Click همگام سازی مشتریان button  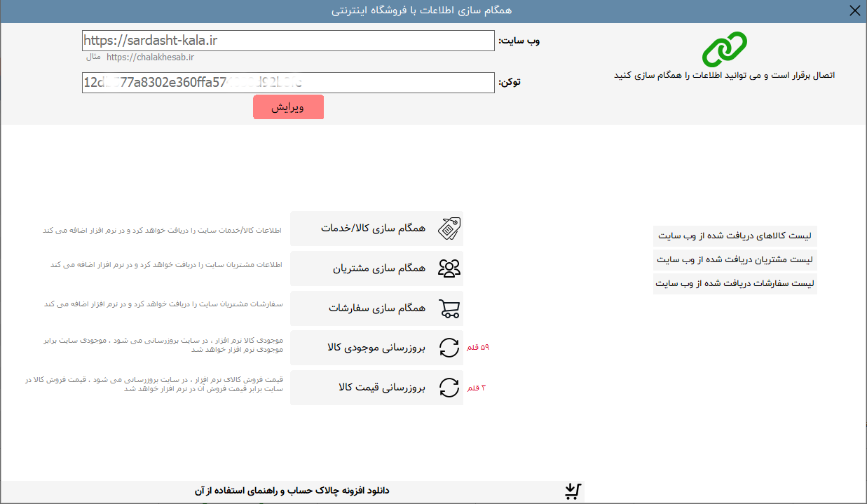tap(376, 268)
